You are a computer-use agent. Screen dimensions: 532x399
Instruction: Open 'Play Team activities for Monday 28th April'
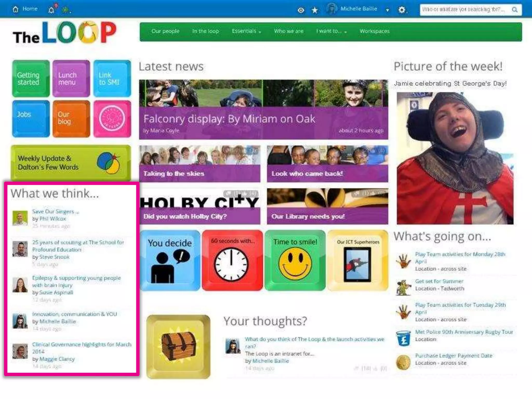pyautogui.click(x=460, y=258)
